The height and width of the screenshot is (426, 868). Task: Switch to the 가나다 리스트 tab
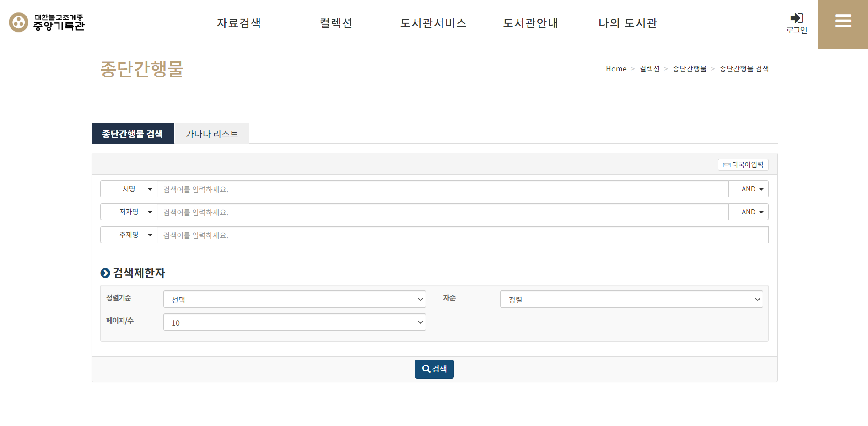coord(212,134)
